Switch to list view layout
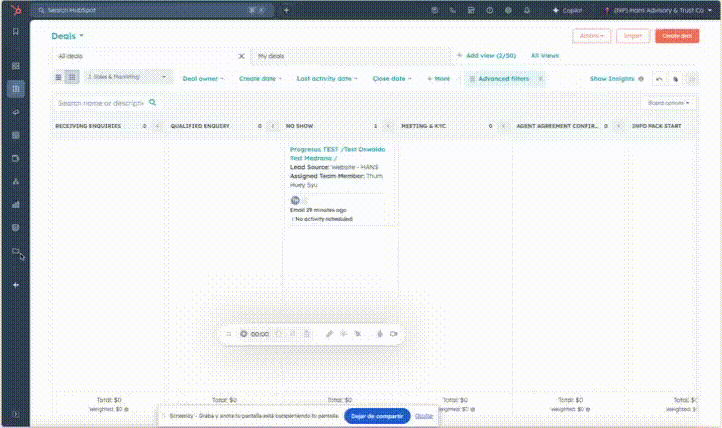Viewport: 722px width, 428px height. 58,77
